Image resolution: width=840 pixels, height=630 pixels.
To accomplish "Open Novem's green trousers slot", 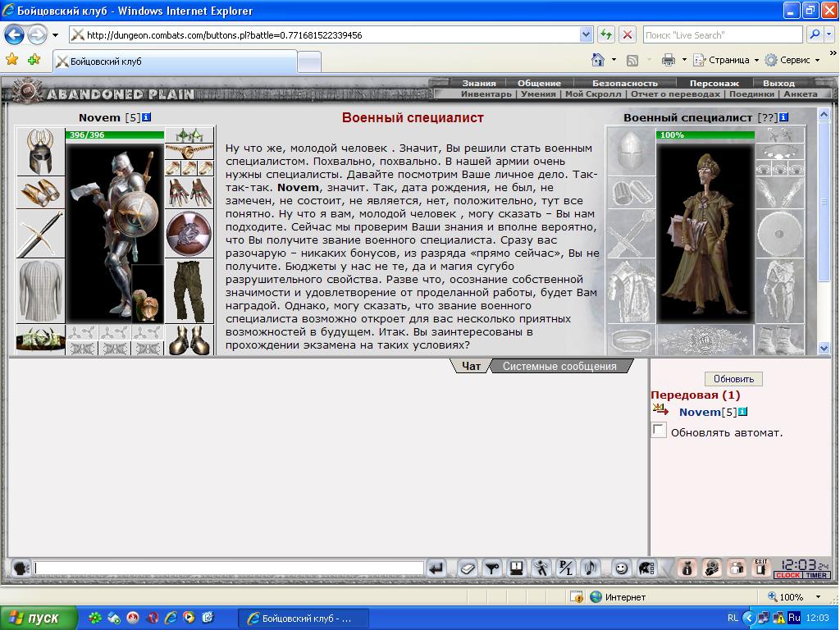I will (189, 291).
